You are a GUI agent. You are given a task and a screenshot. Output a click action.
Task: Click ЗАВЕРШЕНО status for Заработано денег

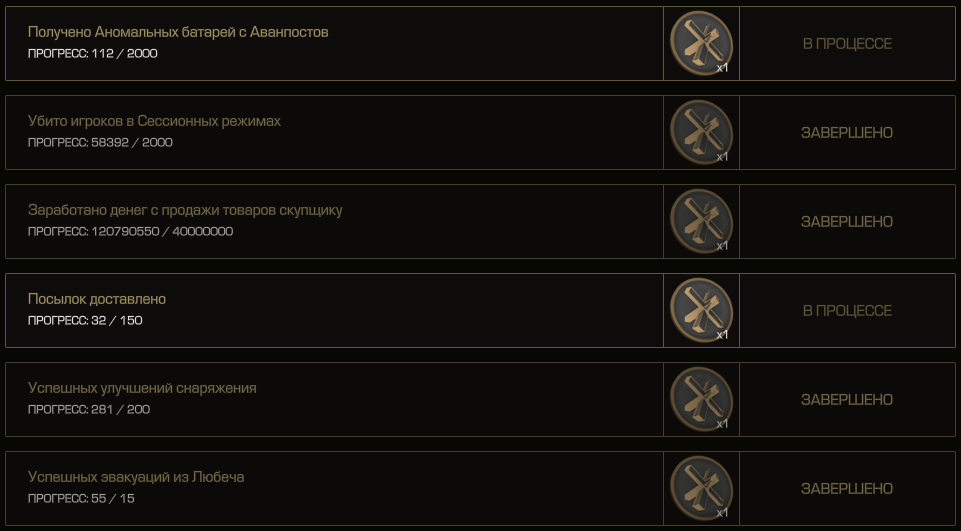click(x=847, y=221)
